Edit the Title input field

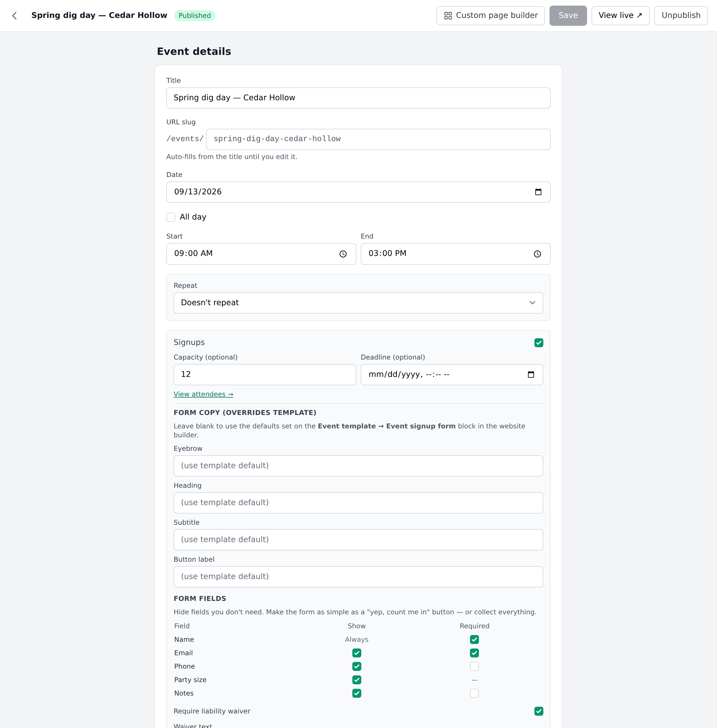(358, 98)
